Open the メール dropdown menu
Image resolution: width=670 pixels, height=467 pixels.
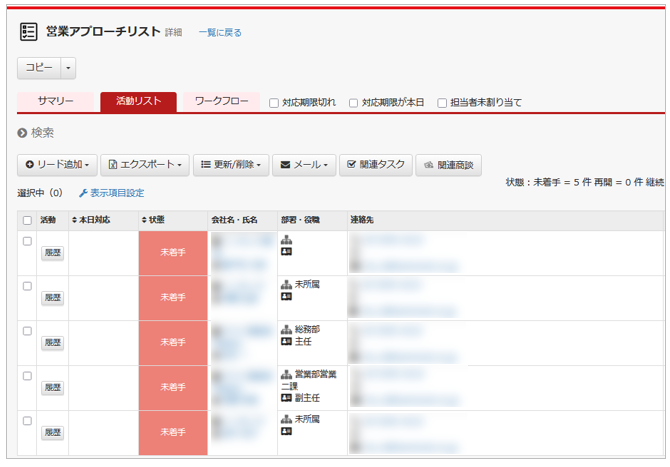click(304, 165)
